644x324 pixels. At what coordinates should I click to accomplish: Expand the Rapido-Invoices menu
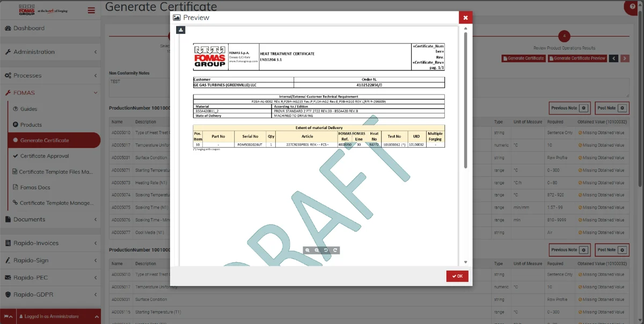pos(50,243)
